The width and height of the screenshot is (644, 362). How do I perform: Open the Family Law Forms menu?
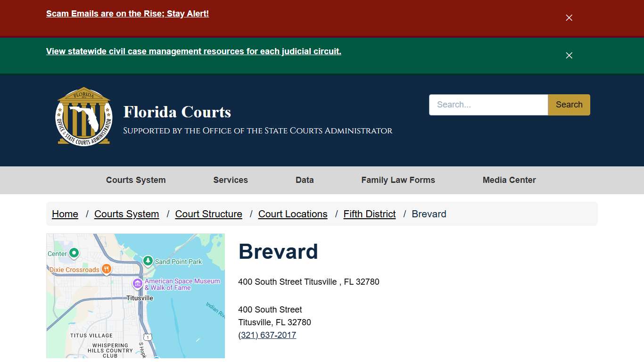tap(398, 180)
